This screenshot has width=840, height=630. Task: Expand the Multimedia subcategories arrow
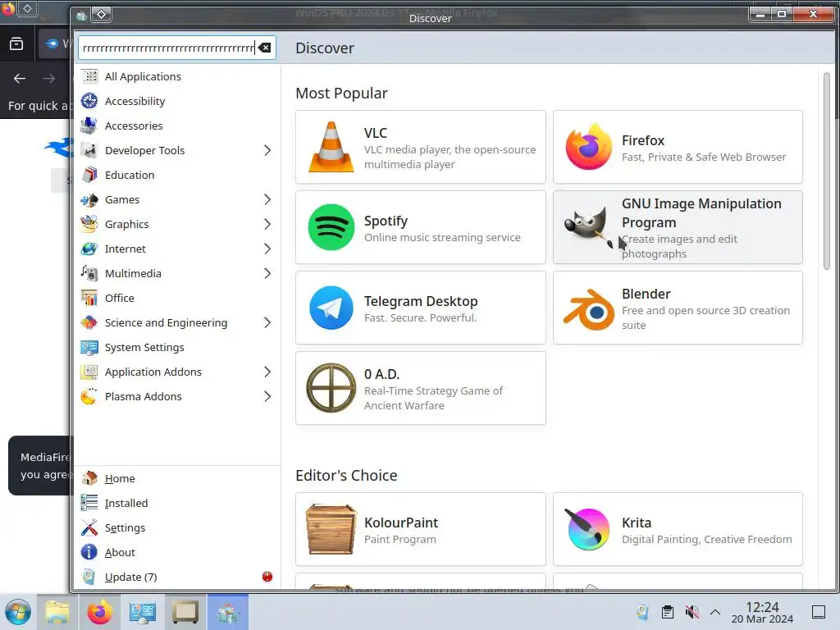(267, 274)
